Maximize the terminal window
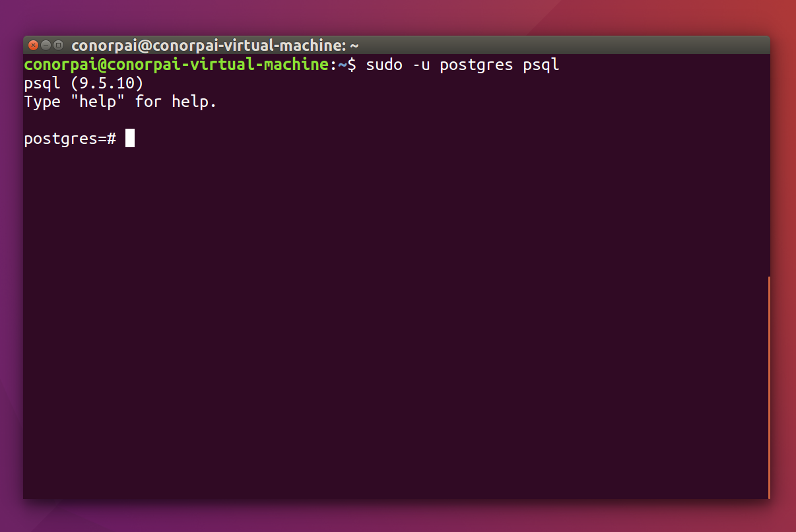Image resolution: width=796 pixels, height=532 pixels. coord(58,46)
